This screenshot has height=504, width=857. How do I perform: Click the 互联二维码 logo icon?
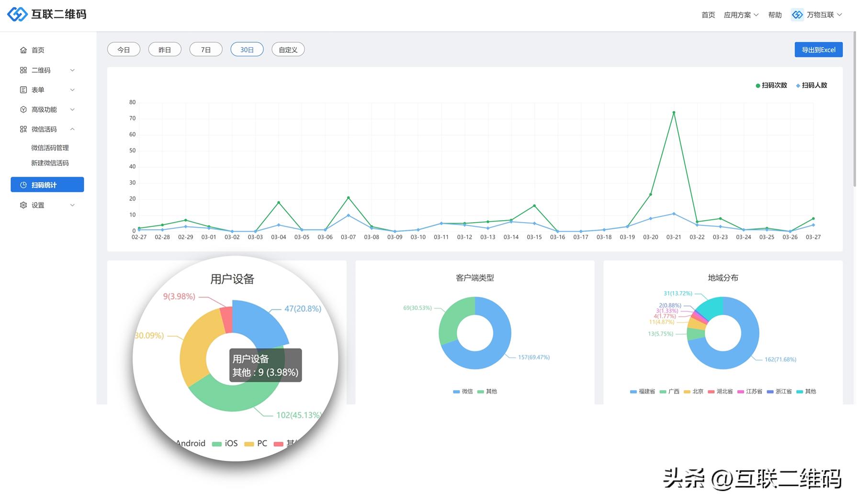(x=18, y=14)
